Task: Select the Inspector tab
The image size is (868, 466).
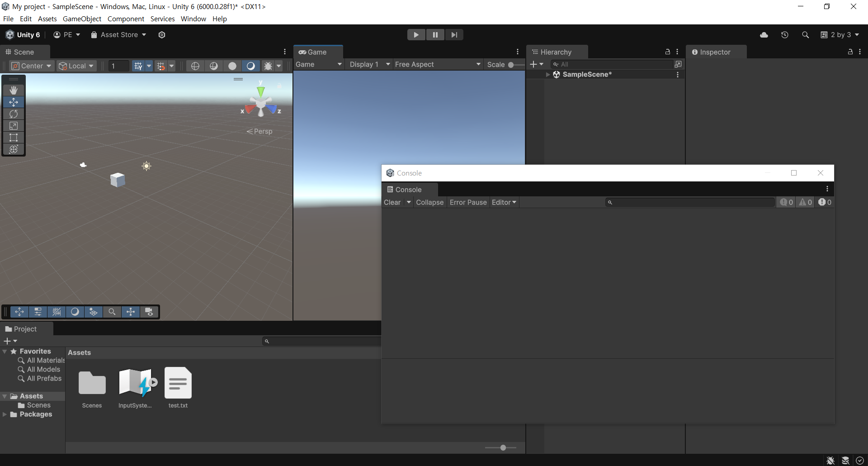Action: point(715,52)
